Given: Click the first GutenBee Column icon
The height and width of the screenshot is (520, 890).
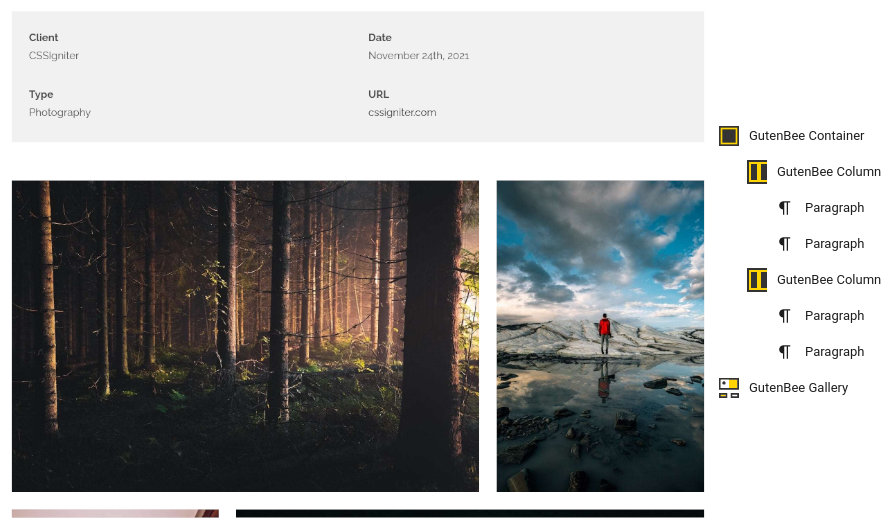Looking at the screenshot, I should 757,172.
